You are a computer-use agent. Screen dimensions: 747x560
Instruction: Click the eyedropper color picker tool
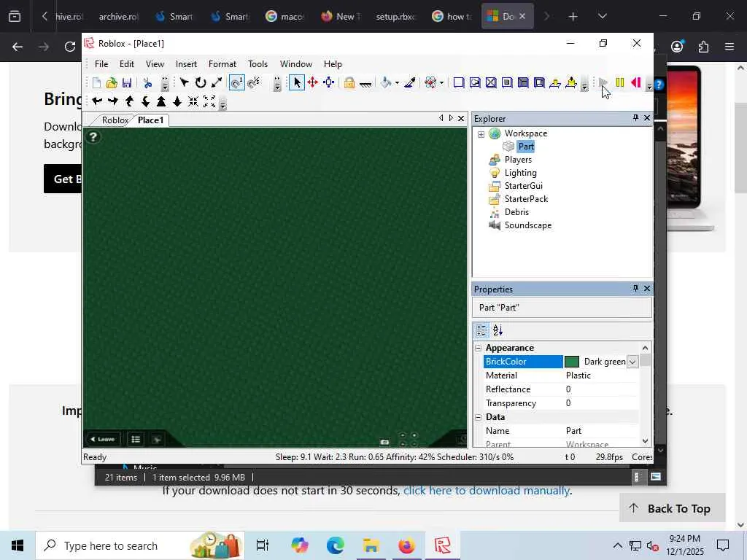(x=410, y=83)
